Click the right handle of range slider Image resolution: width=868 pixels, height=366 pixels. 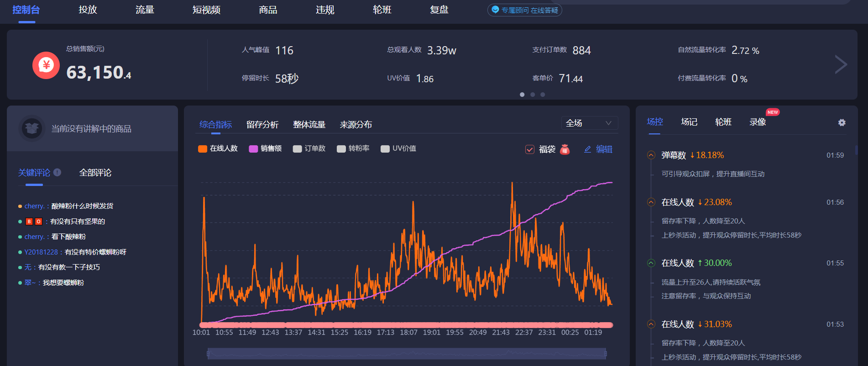tap(606, 353)
